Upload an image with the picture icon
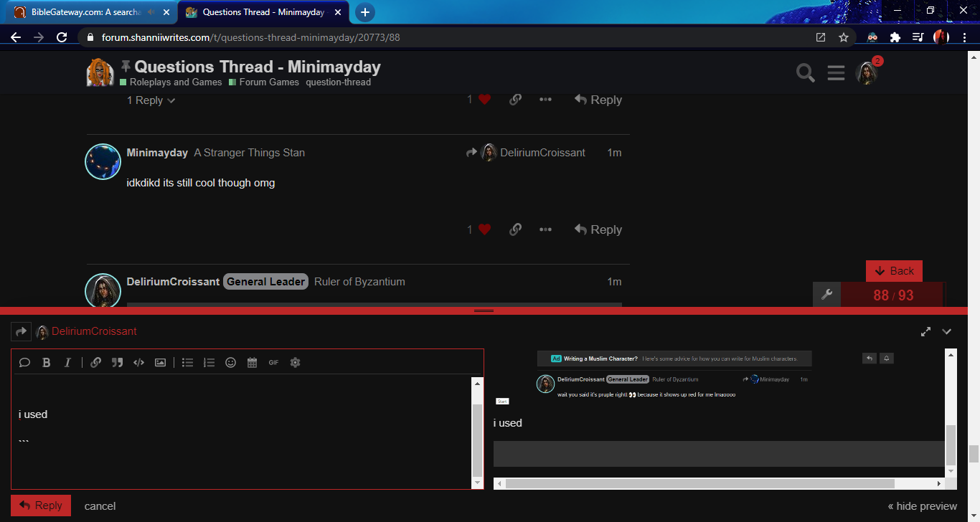The width and height of the screenshot is (980, 522). coord(160,363)
